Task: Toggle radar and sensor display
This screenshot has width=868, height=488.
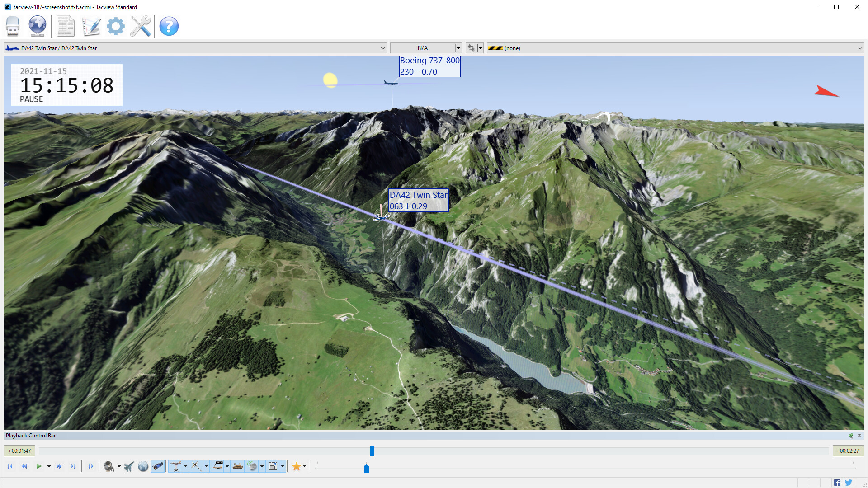Action: click(x=253, y=466)
